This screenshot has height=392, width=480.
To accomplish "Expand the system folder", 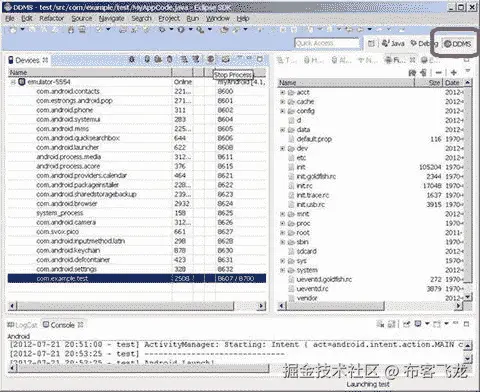I will click(283, 270).
